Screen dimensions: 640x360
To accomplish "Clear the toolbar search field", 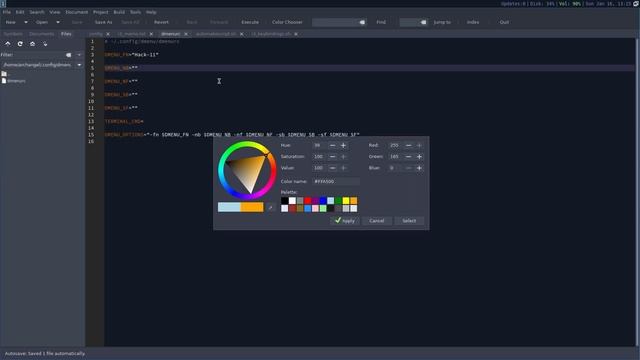I will [x=362, y=22].
